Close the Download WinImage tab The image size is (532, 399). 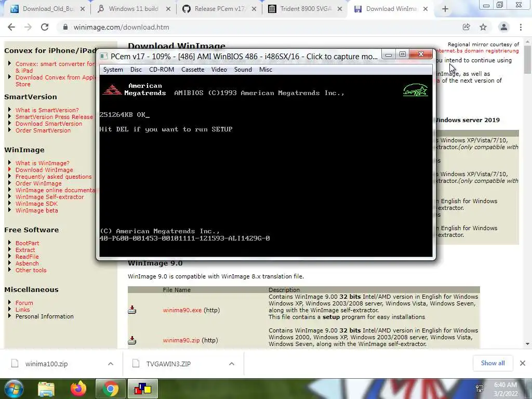tap(425, 9)
